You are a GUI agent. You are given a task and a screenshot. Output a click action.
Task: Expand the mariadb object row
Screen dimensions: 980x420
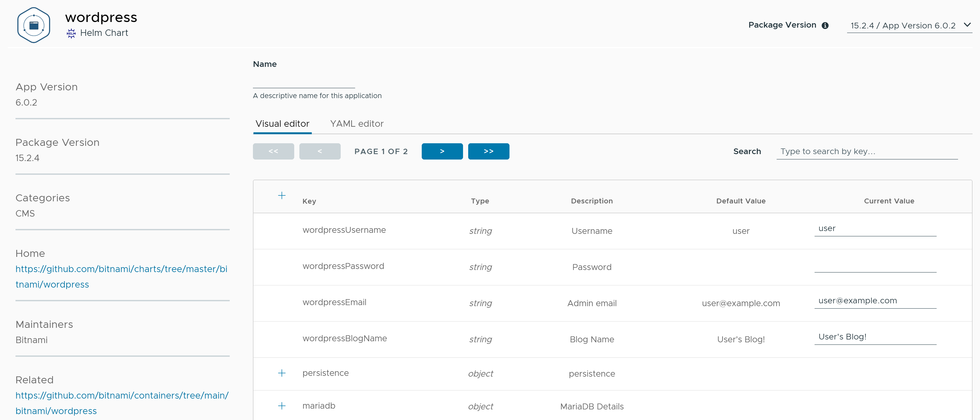coord(282,406)
